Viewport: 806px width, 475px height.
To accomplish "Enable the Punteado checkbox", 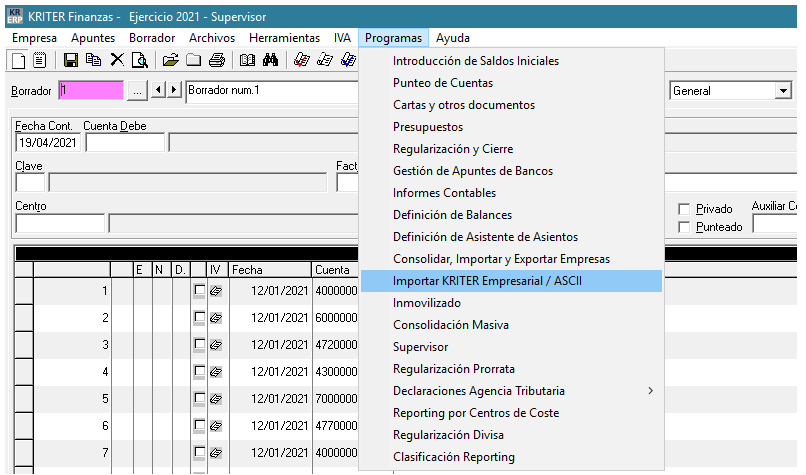I will click(684, 227).
